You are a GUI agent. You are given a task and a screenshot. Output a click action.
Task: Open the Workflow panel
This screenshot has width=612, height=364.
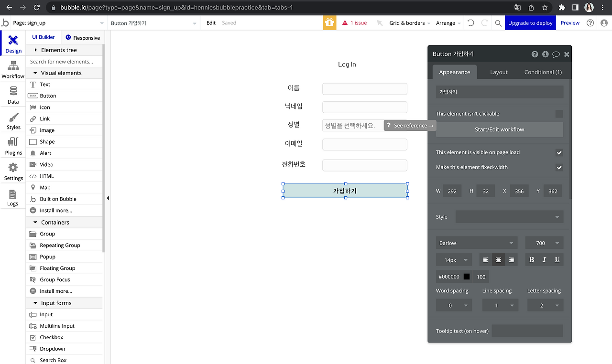click(x=13, y=70)
